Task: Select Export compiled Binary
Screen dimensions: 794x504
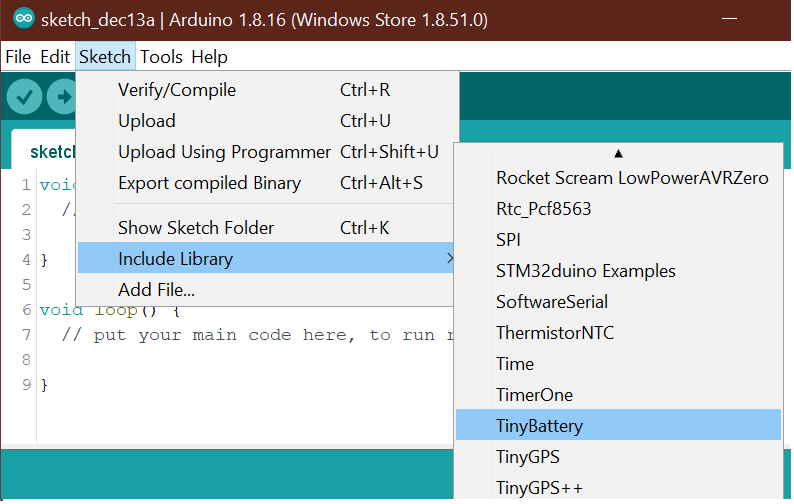Action: [x=265, y=183]
